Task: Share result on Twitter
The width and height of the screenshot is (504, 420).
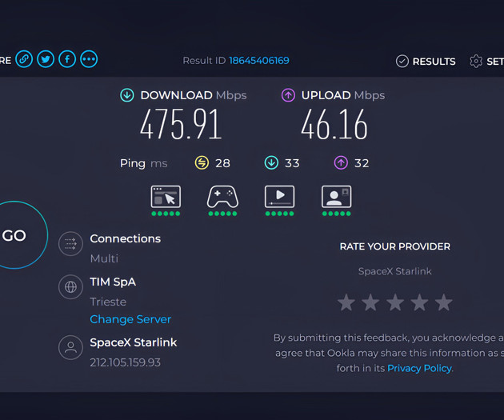Action: click(46, 59)
